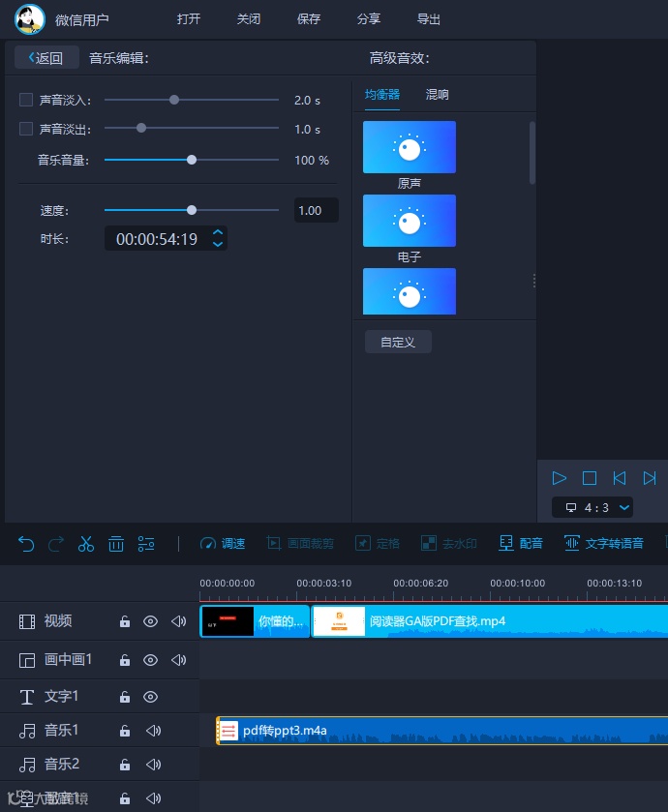Lock the 文字1 track
This screenshot has height=812, width=668.
[125, 697]
